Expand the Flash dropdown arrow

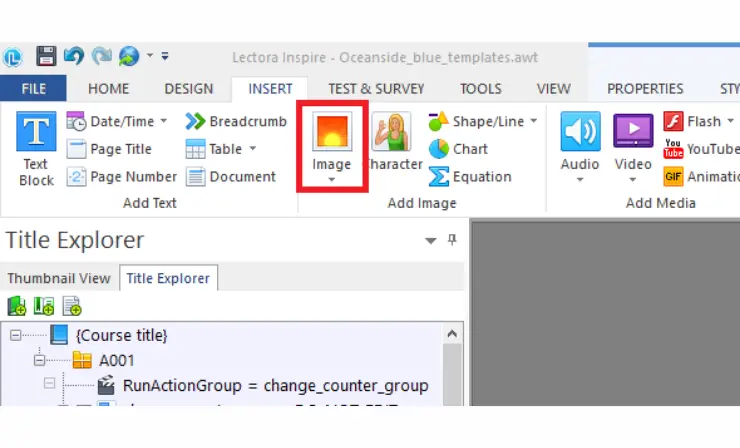pos(730,121)
